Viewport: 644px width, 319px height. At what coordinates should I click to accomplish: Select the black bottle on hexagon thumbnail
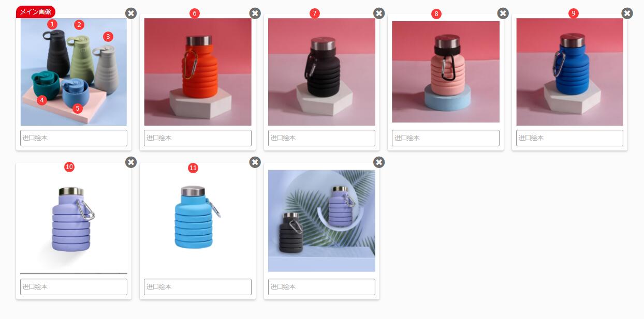point(321,72)
